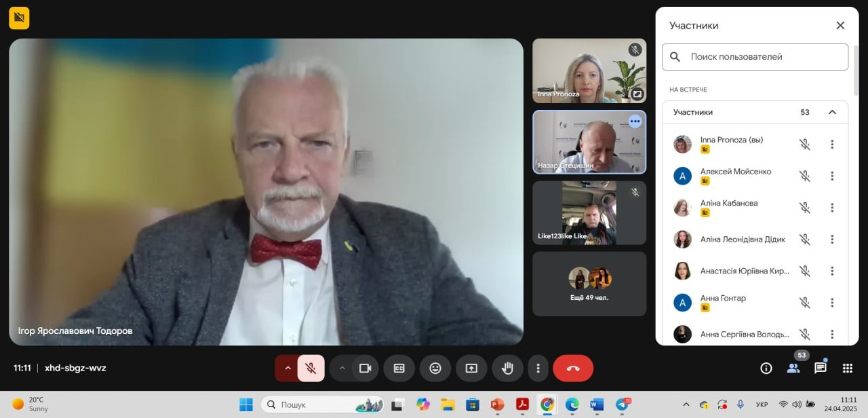Turn on closed captions
This screenshot has height=418, width=868.
[x=399, y=368]
